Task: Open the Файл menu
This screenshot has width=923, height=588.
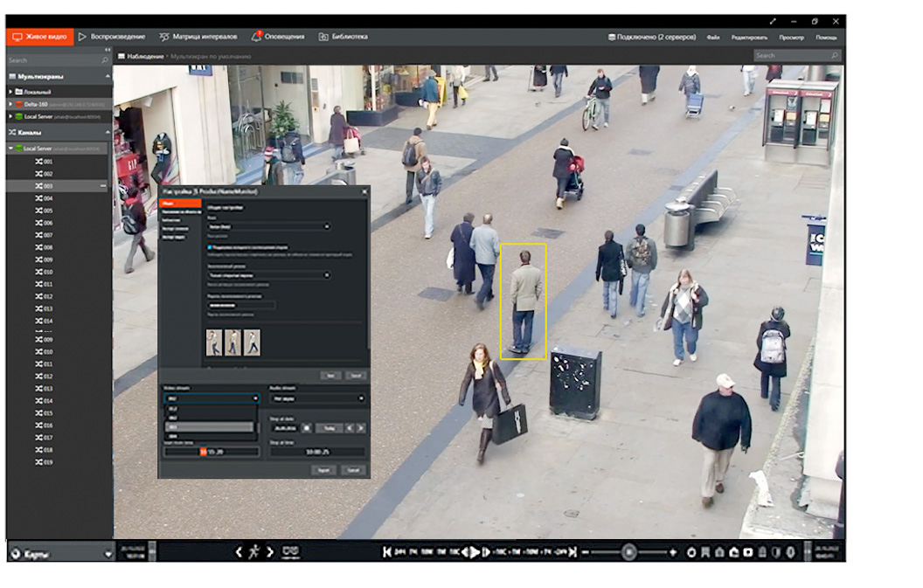Action: (713, 38)
